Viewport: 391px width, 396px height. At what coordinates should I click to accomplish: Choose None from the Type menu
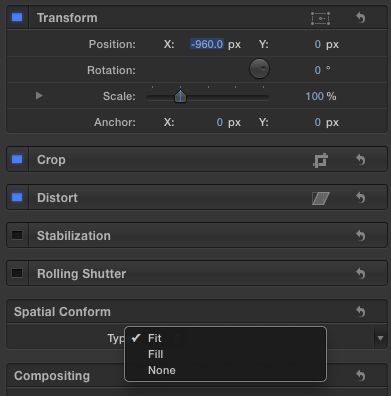(162, 370)
